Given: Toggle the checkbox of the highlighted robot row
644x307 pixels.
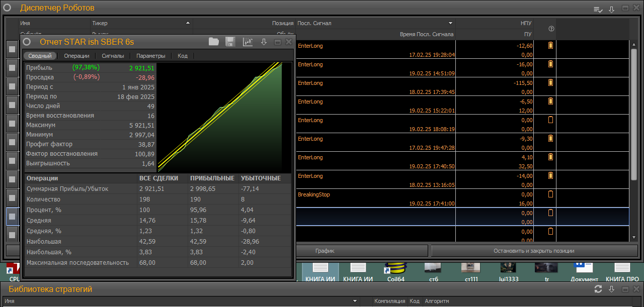Looking at the screenshot, I should [12, 217].
